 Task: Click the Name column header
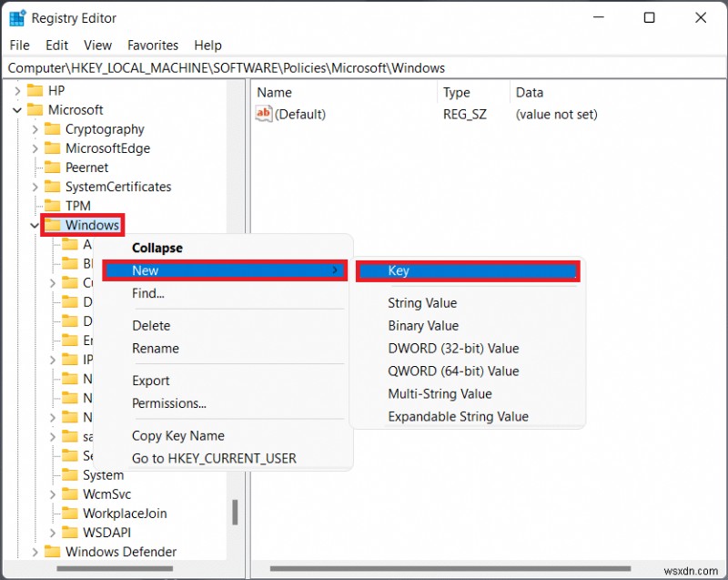[345, 92]
